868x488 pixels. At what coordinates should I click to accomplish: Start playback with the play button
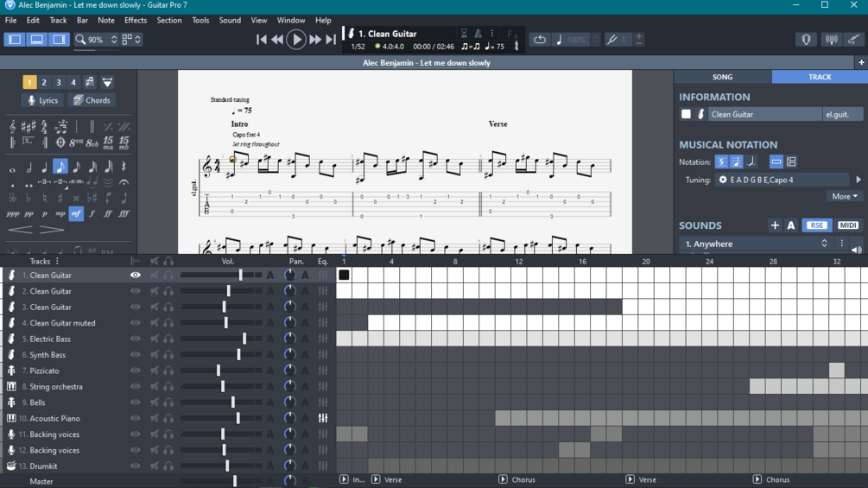(x=296, y=39)
